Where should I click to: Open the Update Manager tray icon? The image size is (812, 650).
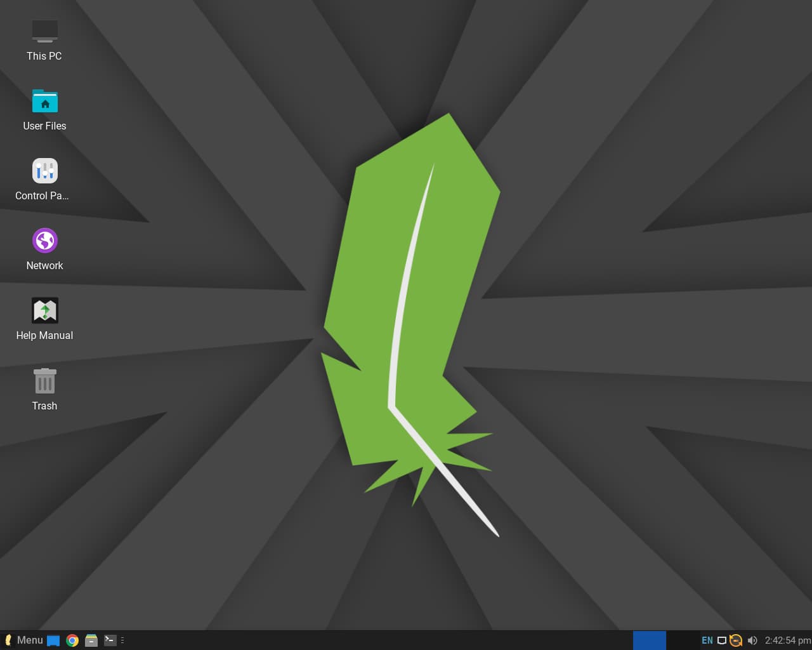click(736, 640)
